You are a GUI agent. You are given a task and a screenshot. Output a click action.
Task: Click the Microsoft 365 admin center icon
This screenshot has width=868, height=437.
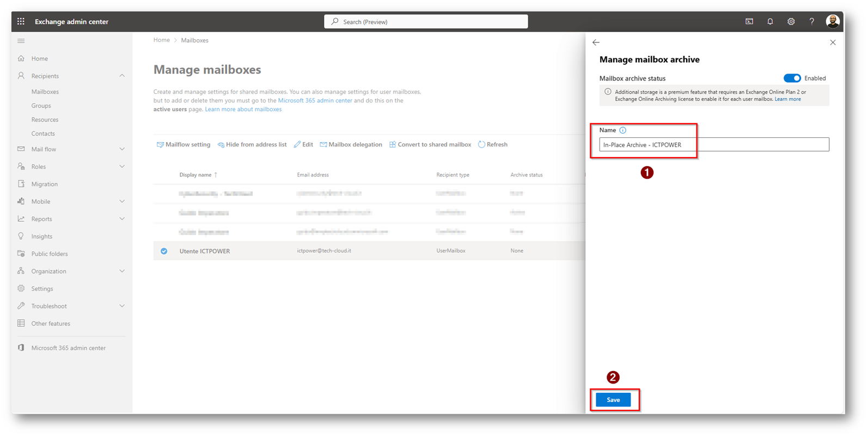pos(21,348)
